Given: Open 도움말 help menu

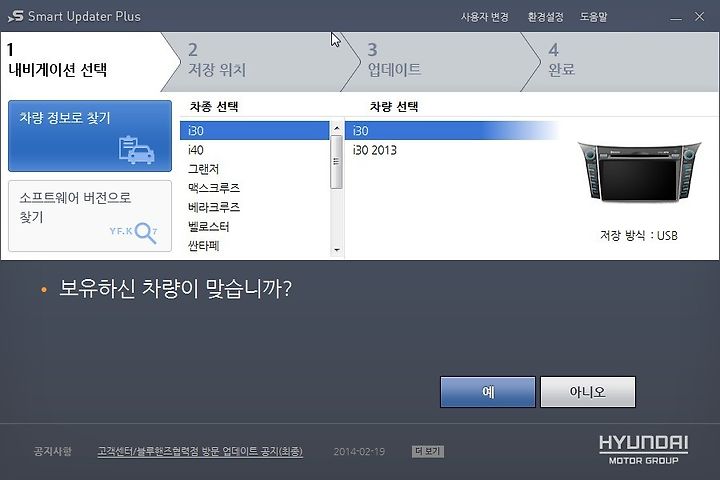Looking at the screenshot, I should [x=593, y=17].
